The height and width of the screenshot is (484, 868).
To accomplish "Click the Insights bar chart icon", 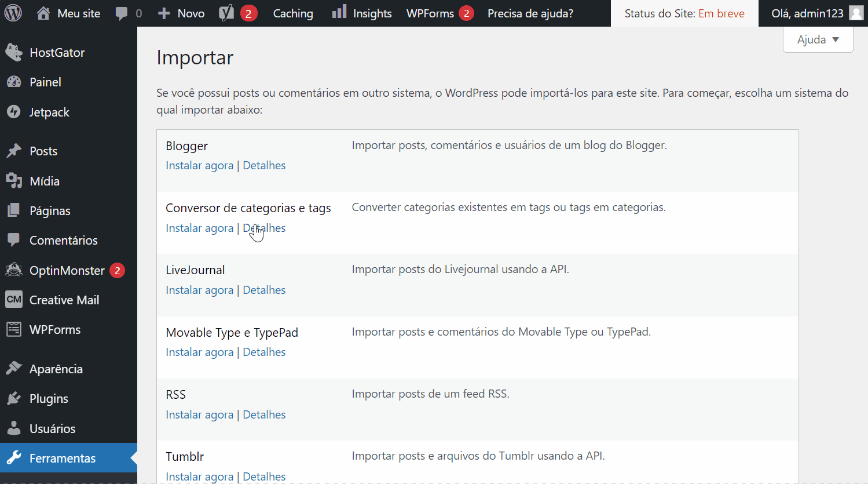I will tap(339, 12).
